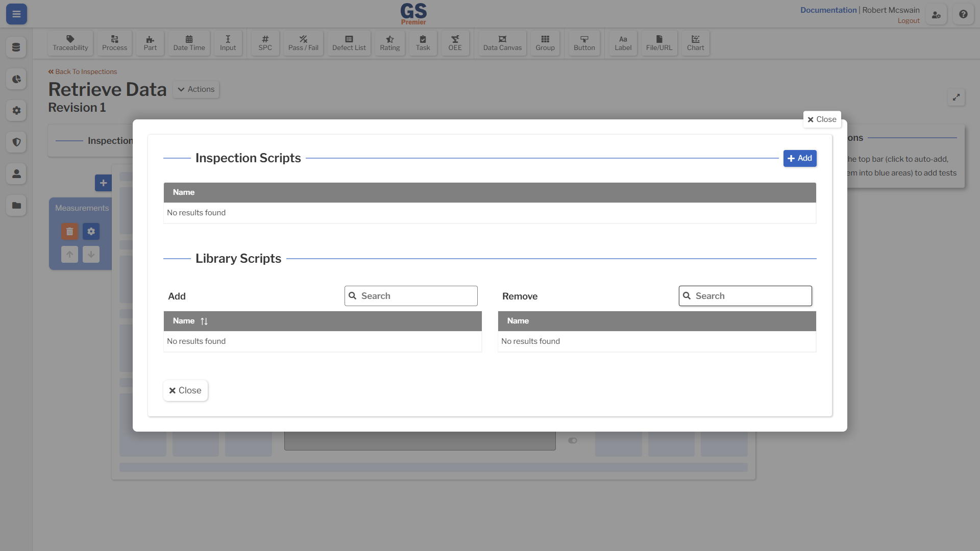The image size is (980, 551).
Task: Click the GS Premier logo
Action: click(x=413, y=14)
